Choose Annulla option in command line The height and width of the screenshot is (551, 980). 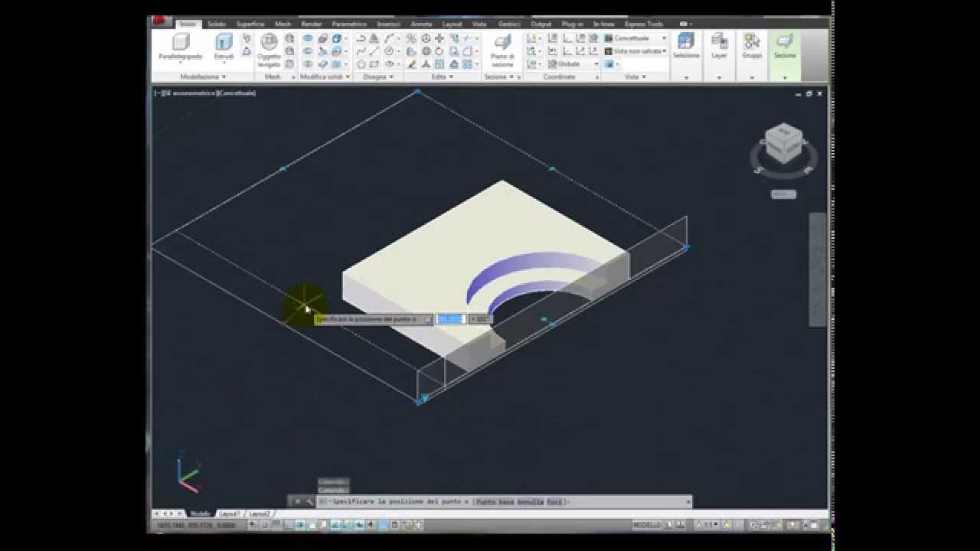pyautogui.click(x=531, y=502)
